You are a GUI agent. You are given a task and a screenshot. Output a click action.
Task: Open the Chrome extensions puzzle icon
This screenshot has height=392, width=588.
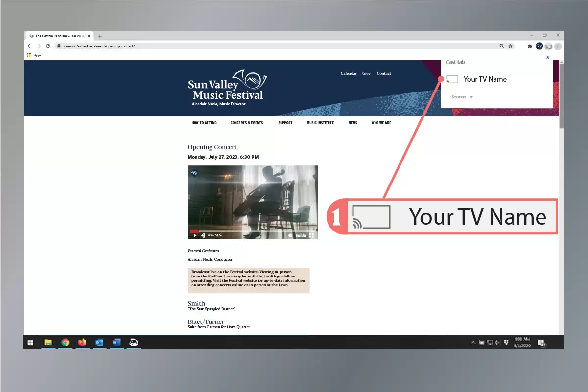click(530, 46)
